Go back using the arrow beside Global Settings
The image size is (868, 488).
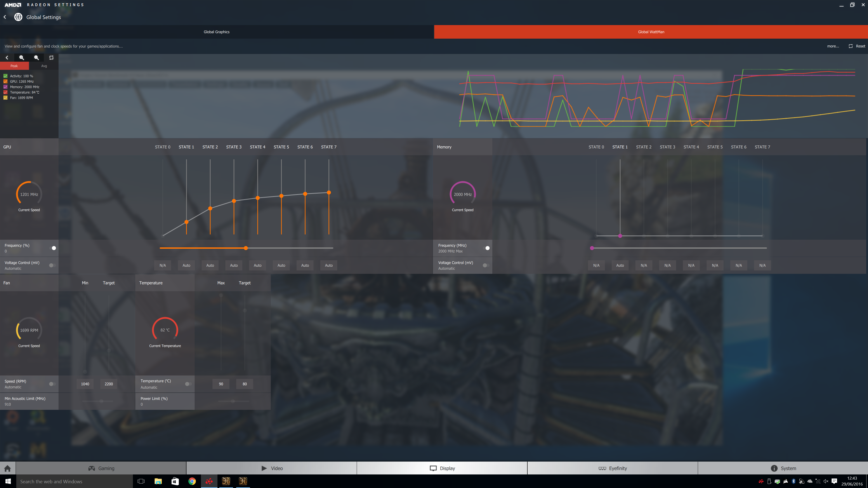5,17
